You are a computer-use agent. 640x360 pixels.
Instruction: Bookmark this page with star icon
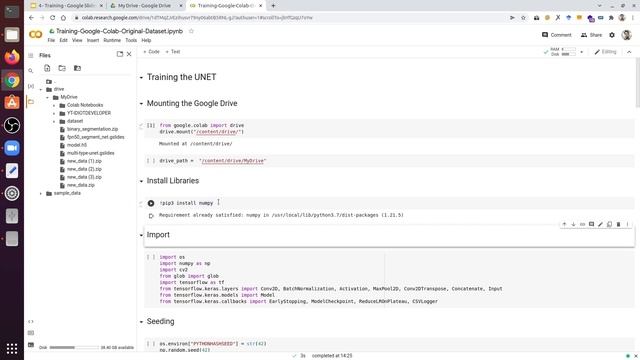pyautogui.click(x=523, y=18)
